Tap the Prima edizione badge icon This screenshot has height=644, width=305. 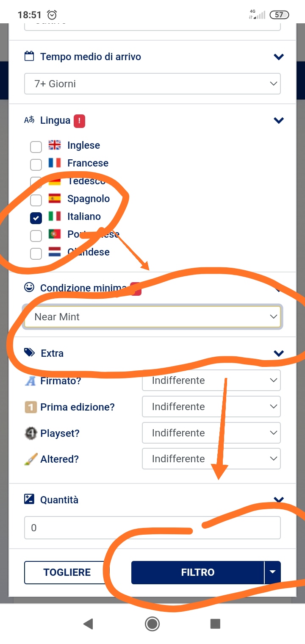coord(30,407)
